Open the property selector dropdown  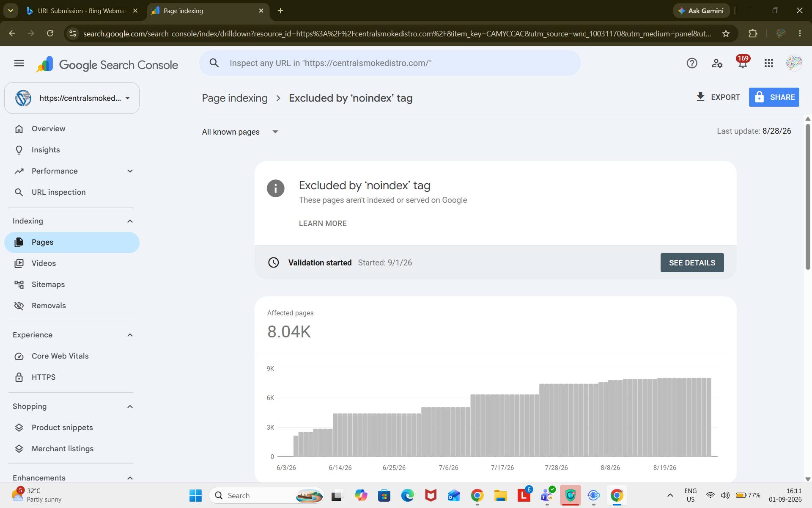pos(72,98)
